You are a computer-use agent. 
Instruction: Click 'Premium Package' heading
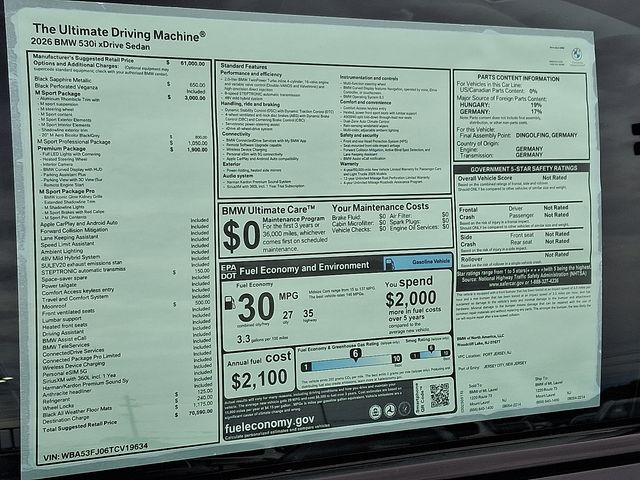pyautogui.click(x=62, y=149)
